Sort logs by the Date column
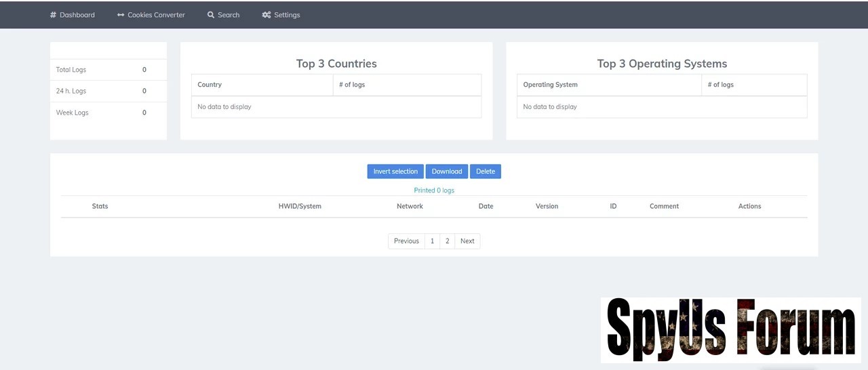 point(486,206)
